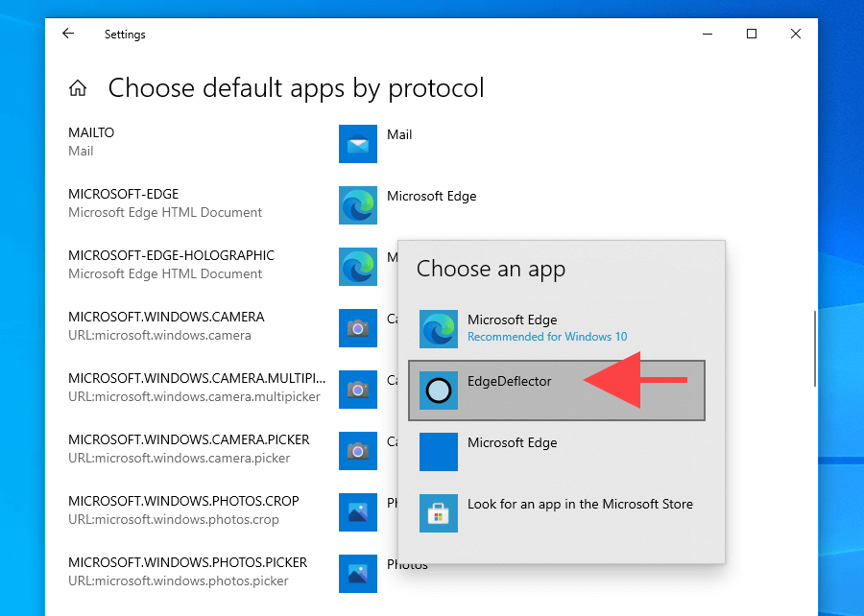Viewport: 864px width, 616px height.
Task: Click the Mail default app label
Action: [x=399, y=135]
